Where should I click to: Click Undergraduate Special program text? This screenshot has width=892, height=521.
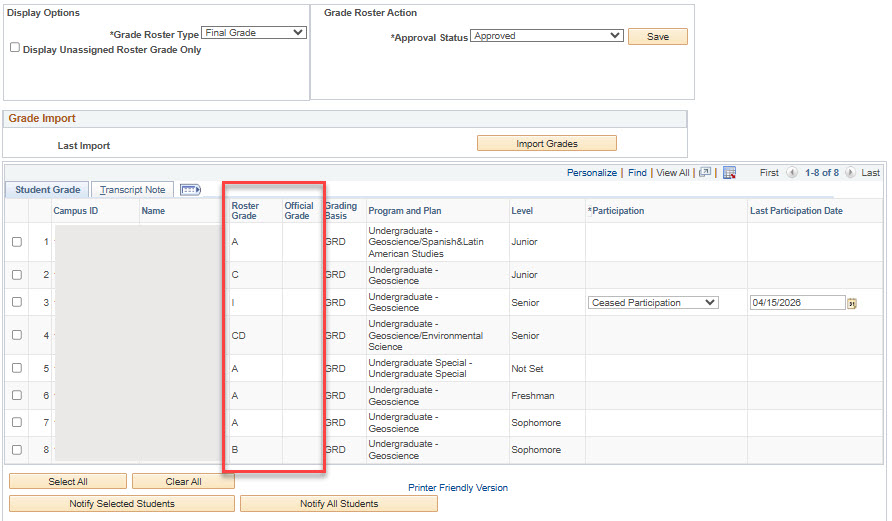pyautogui.click(x=420, y=368)
